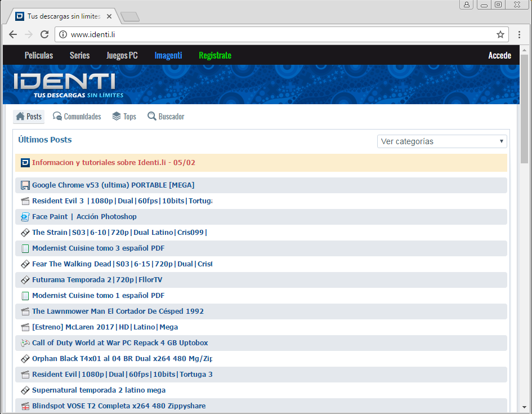Screen dimensions: 532x414
Task: Open Face Paint Acción Photoshop post
Action: [x=84, y=216]
